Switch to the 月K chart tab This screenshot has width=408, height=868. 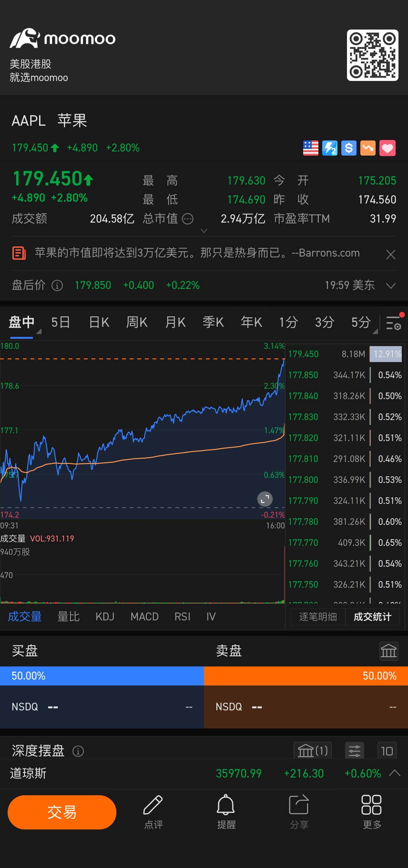point(175,323)
